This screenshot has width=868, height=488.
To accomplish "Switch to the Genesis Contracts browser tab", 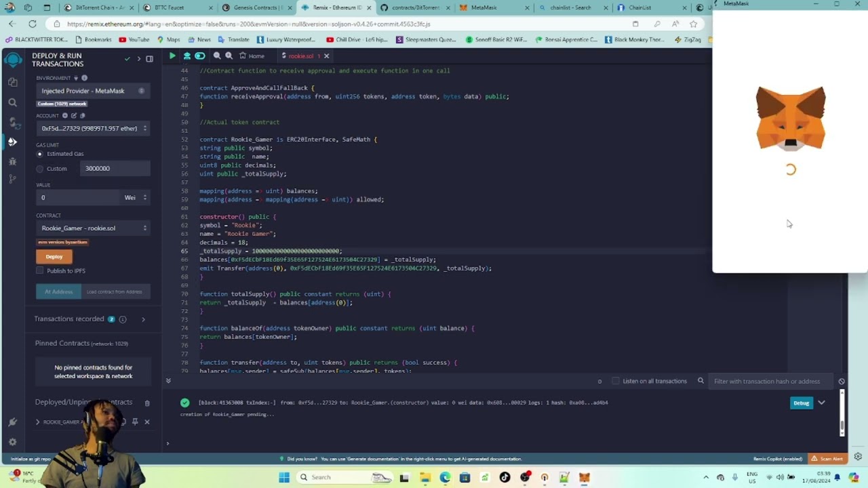I will [x=256, y=7].
